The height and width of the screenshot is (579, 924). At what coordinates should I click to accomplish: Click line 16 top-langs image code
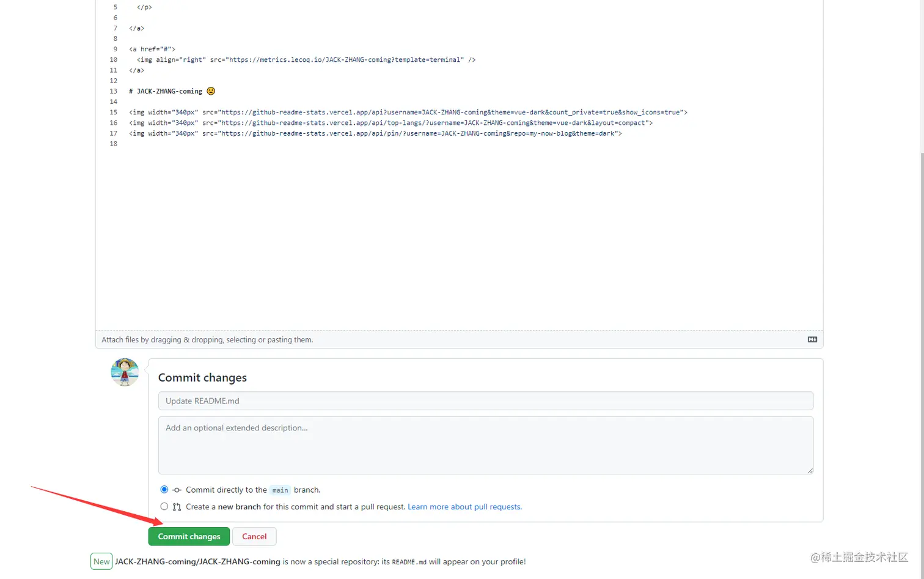(391, 123)
